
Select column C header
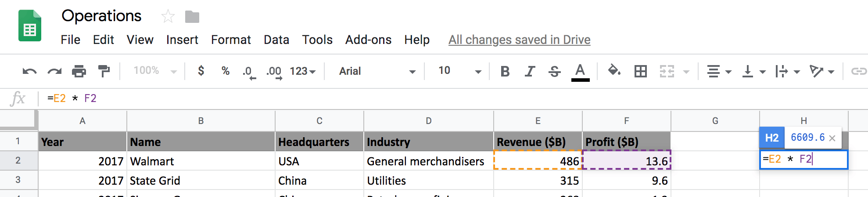tap(319, 121)
